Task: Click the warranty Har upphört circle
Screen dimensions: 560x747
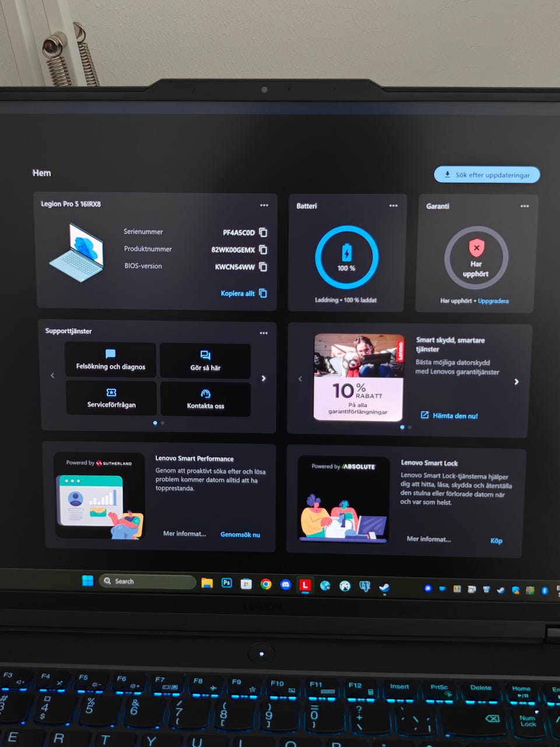Action: [476, 258]
